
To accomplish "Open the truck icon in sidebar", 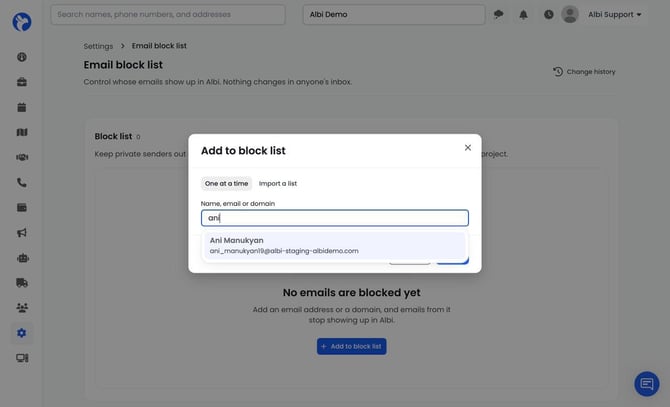I will pos(22,283).
